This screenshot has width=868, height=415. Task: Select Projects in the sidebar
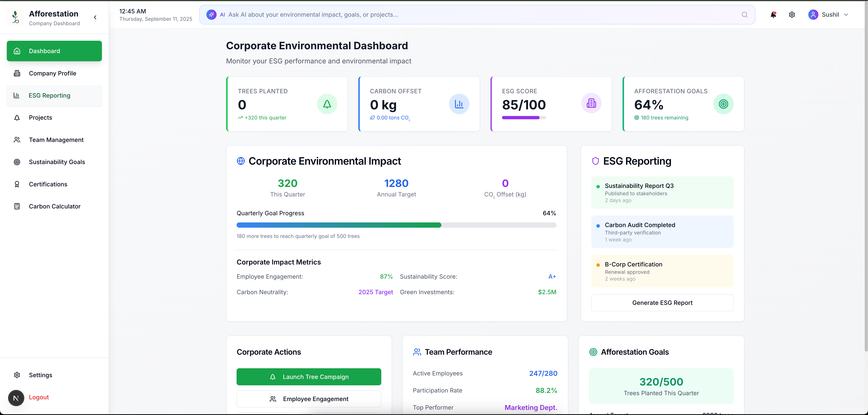[x=40, y=117]
